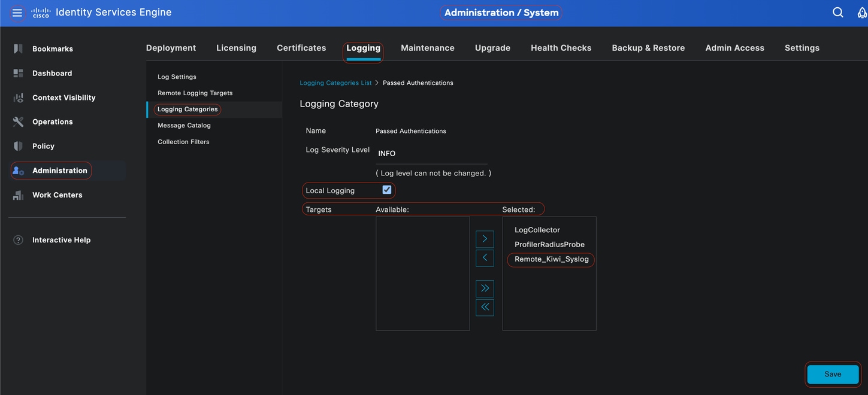
Task: Click the Administration user-gear icon
Action: (x=18, y=171)
